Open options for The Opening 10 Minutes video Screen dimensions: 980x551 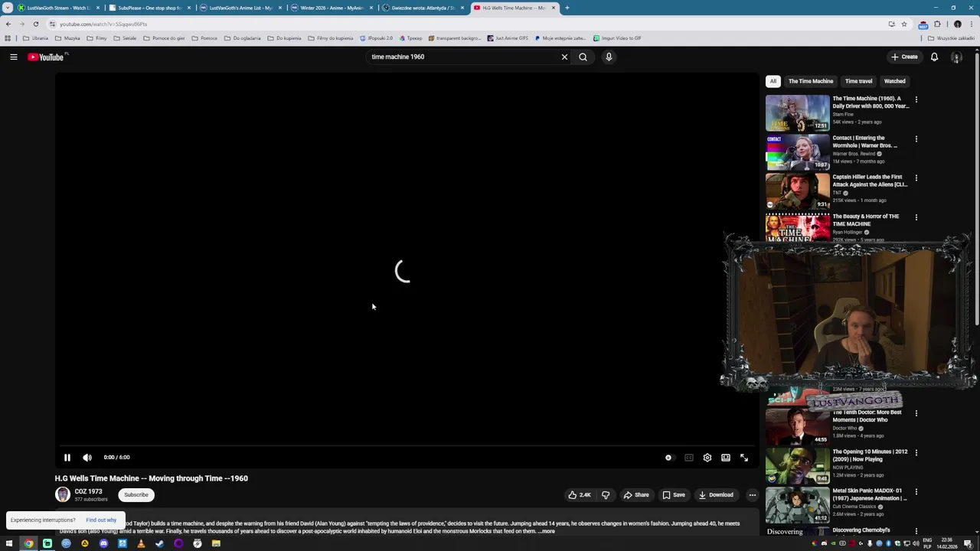pos(916,452)
